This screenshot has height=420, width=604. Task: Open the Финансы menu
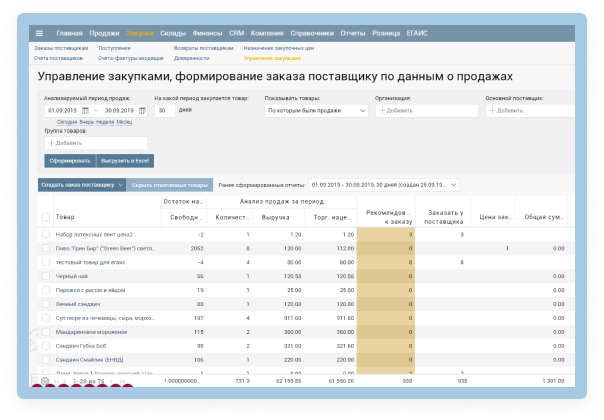(207, 33)
